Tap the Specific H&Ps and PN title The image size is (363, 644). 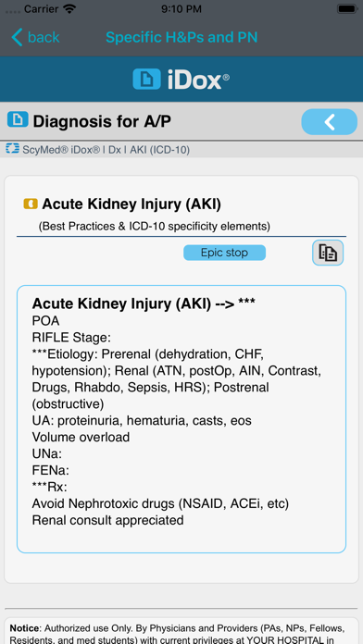click(x=181, y=37)
